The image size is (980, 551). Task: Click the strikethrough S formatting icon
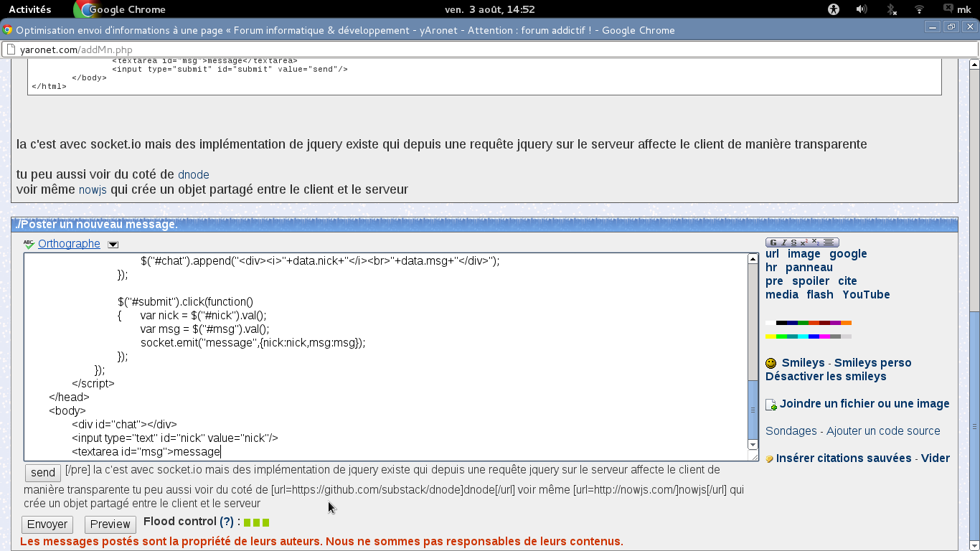793,242
